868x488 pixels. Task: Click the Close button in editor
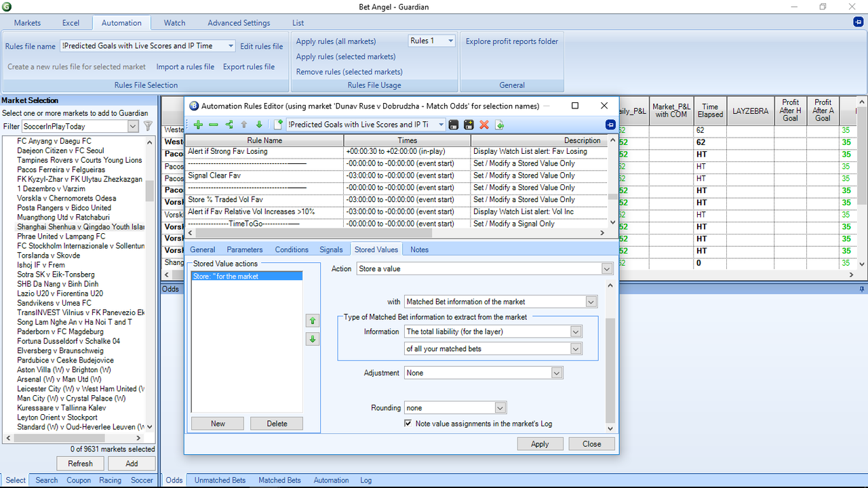[x=592, y=444]
